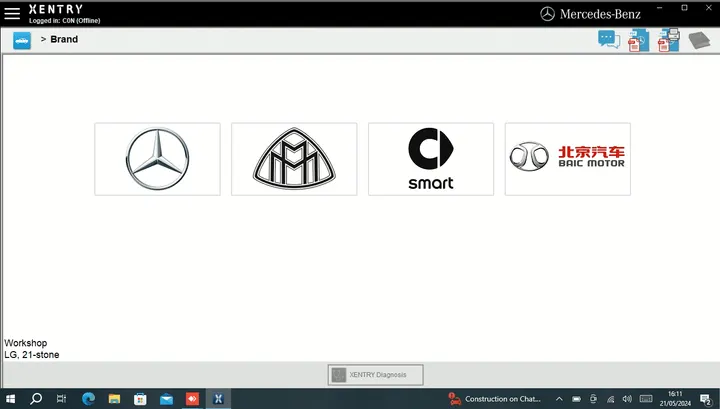This screenshot has height=409, width=720.
Task: Open Windows taskbar search
Action: pos(36,398)
